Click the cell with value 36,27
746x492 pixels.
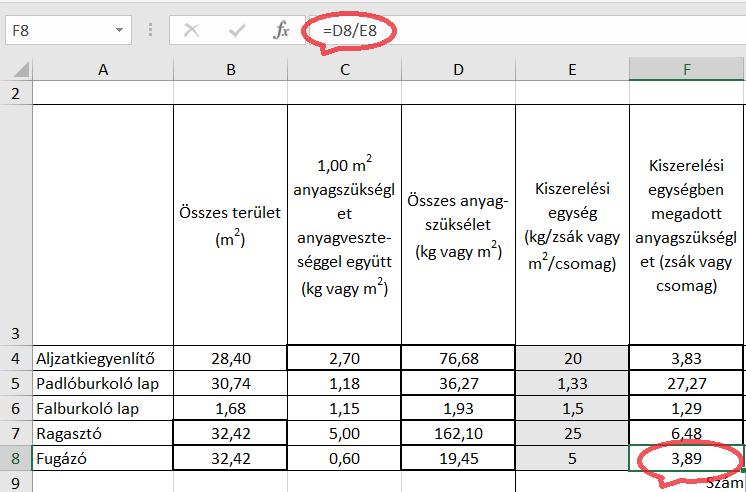coord(458,383)
